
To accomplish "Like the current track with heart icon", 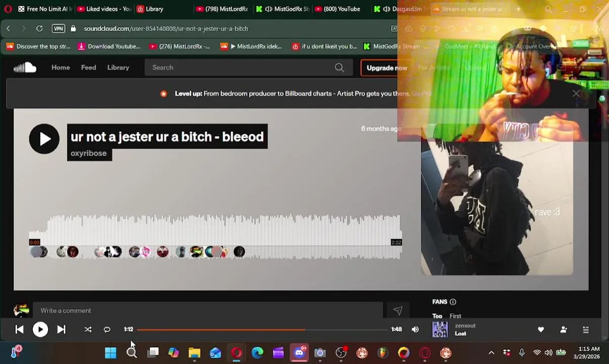I will click(541, 330).
